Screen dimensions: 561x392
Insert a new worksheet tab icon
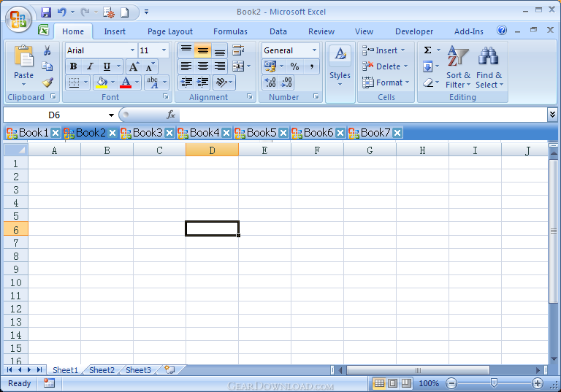(169, 369)
